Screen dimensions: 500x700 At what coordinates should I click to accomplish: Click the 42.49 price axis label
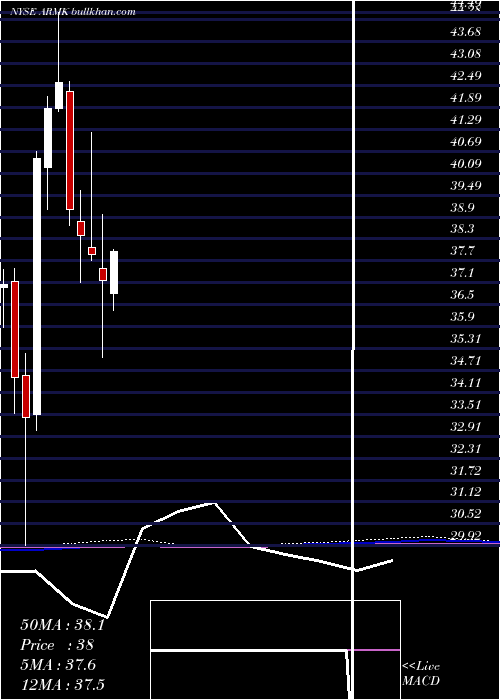point(466,75)
